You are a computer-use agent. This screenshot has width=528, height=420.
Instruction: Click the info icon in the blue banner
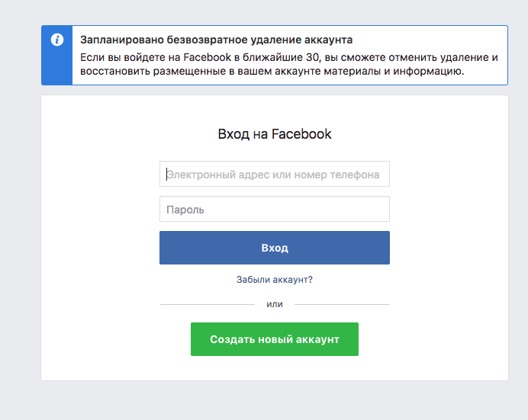point(57,40)
